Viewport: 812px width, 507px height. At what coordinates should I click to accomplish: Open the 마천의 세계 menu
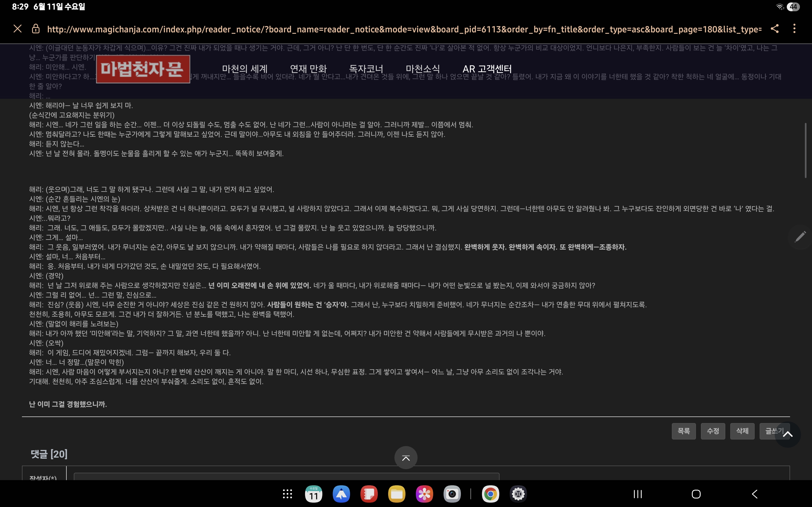click(244, 69)
